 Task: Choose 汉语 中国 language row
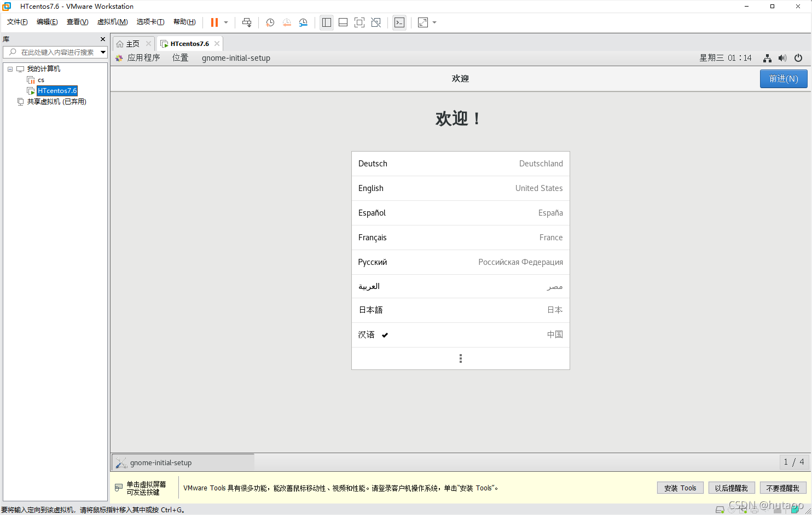(461, 335)
